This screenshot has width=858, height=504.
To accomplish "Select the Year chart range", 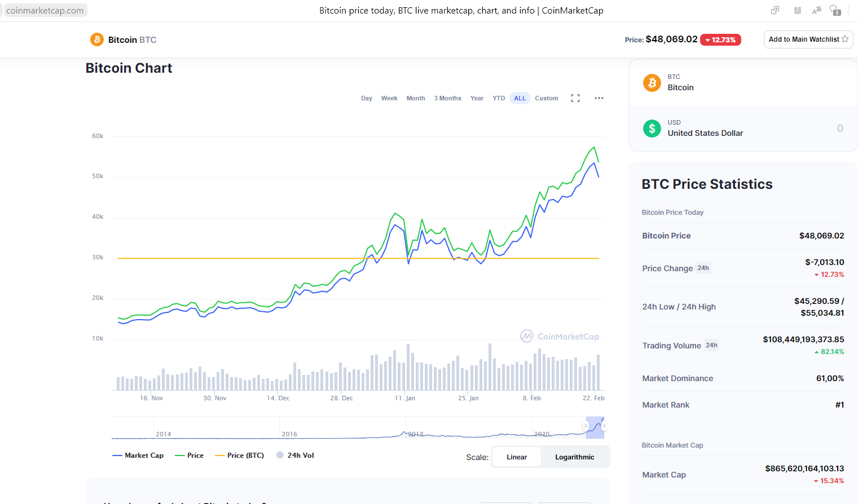I will pyautogui.click(x=477, y=98).
